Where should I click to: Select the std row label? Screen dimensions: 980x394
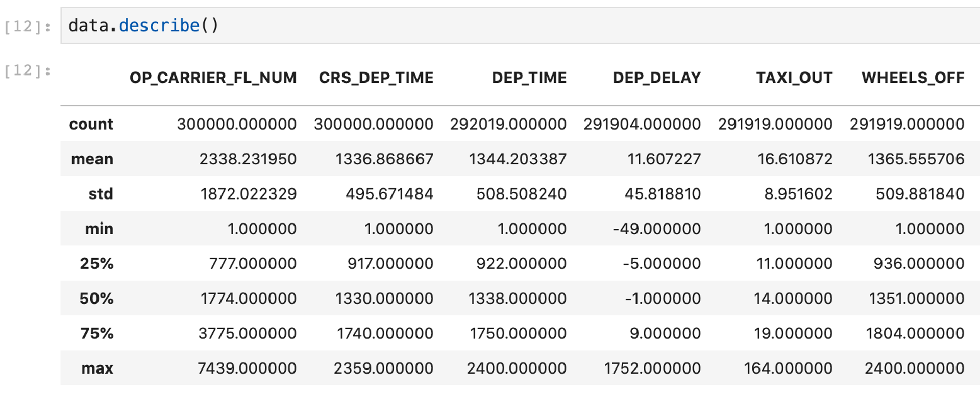tap(101, 194)
